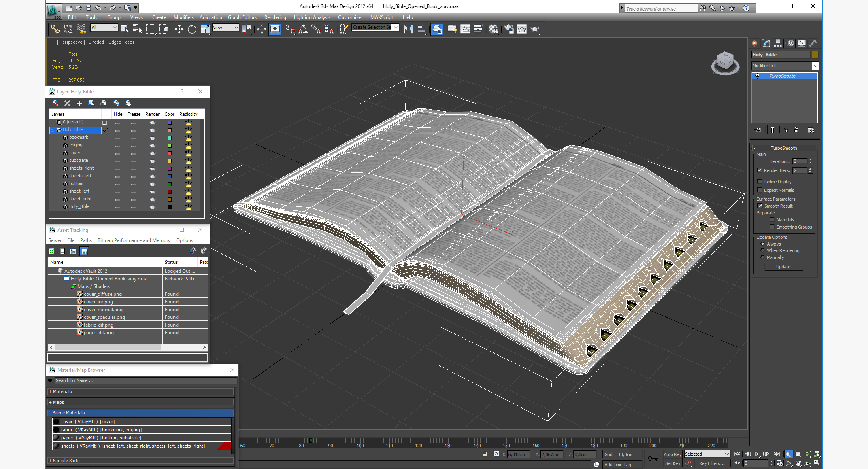
Task: Open the Utilities panel hammer icon
Action: (813, 43)
